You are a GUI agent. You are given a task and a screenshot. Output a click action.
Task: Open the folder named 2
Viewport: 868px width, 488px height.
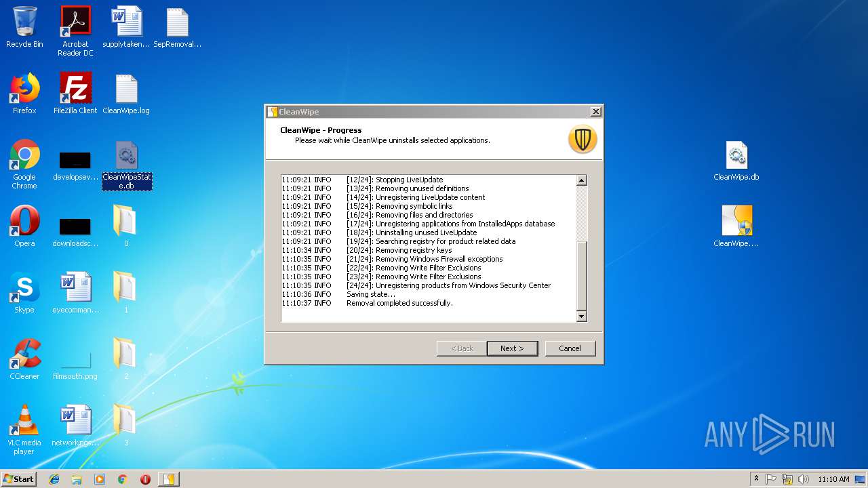125,359
